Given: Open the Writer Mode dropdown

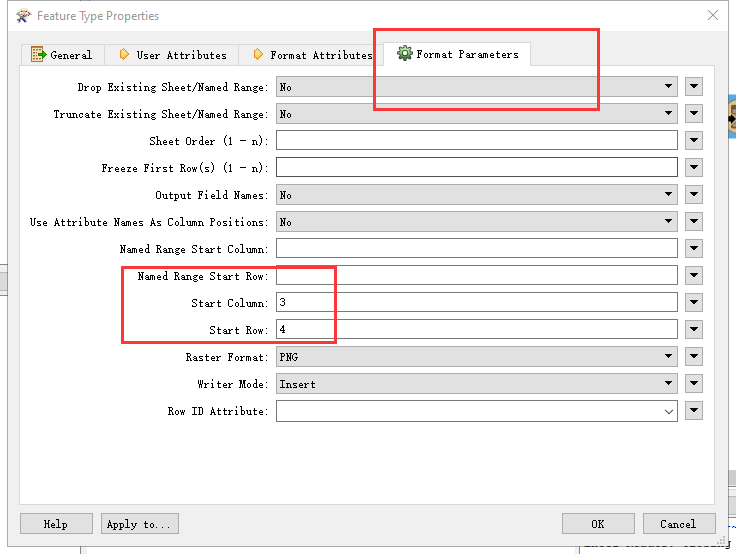Looking at the screenshot, I should pyautogui.click(x=476, y=384).
